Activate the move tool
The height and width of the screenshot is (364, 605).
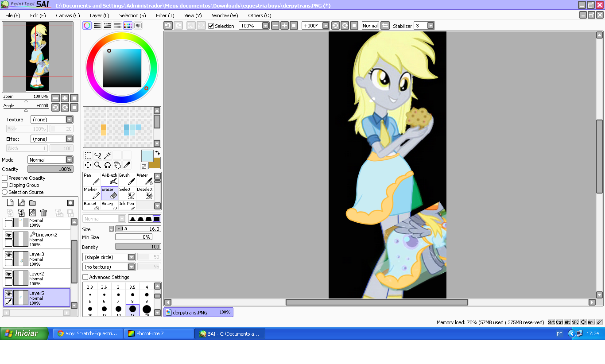click(88, 165)
